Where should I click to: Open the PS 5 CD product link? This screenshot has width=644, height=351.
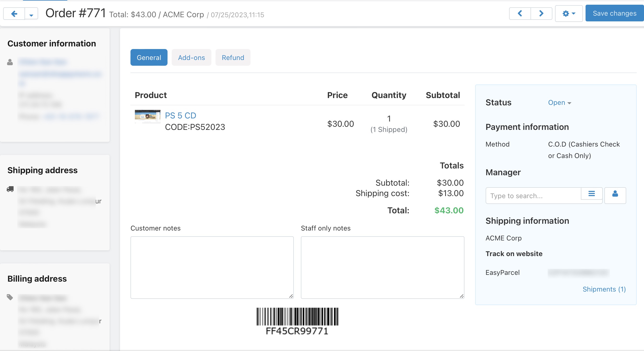(180, 115)
